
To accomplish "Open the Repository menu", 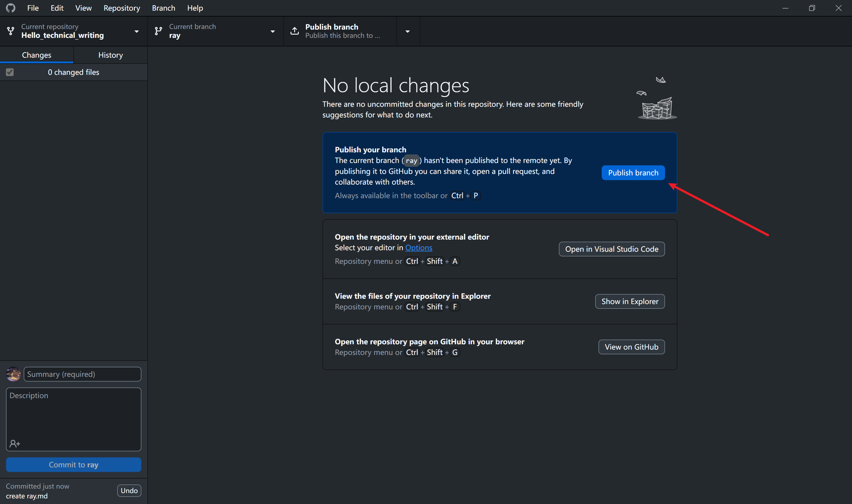I will click(122, 8).
